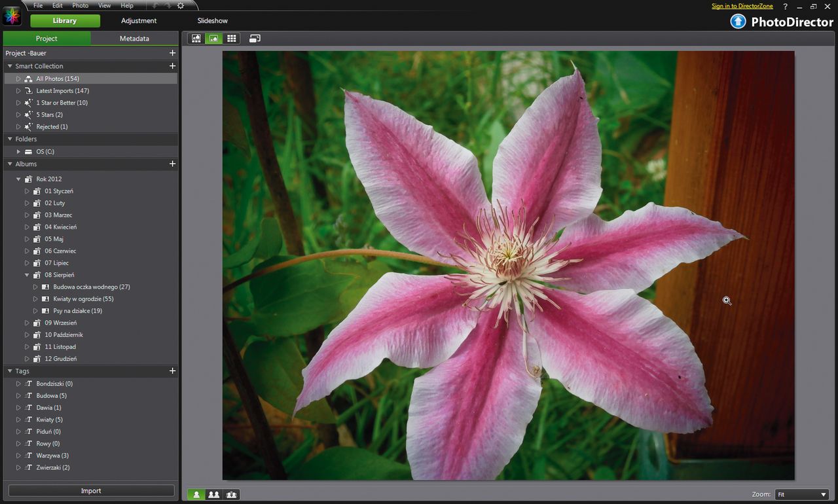Click the blue upgrade arrow icon
The height and width of the screenshot is (504, 838).
pyautogui.click(x=738, y=22)
